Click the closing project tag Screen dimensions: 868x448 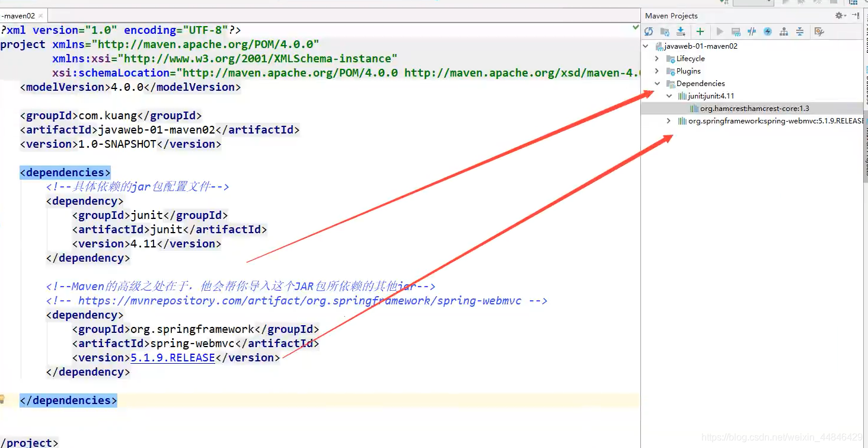pyautogui.click(x=29, y=443)
